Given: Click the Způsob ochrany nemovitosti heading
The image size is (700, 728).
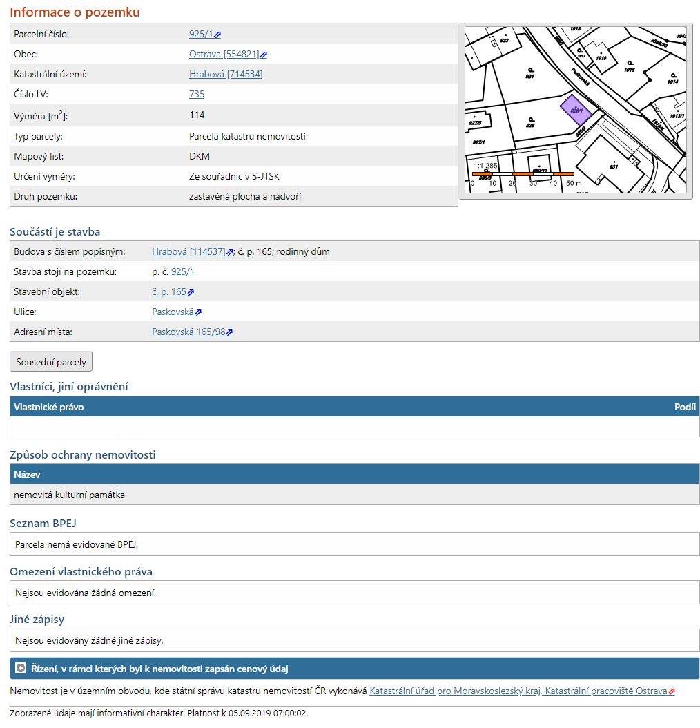Looking at the screenshot, I should coord(83,454).
